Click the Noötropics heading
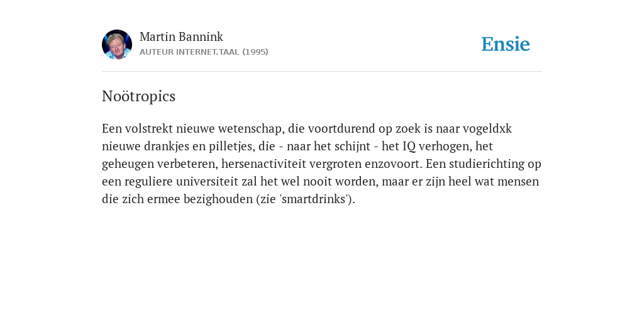 138,96
